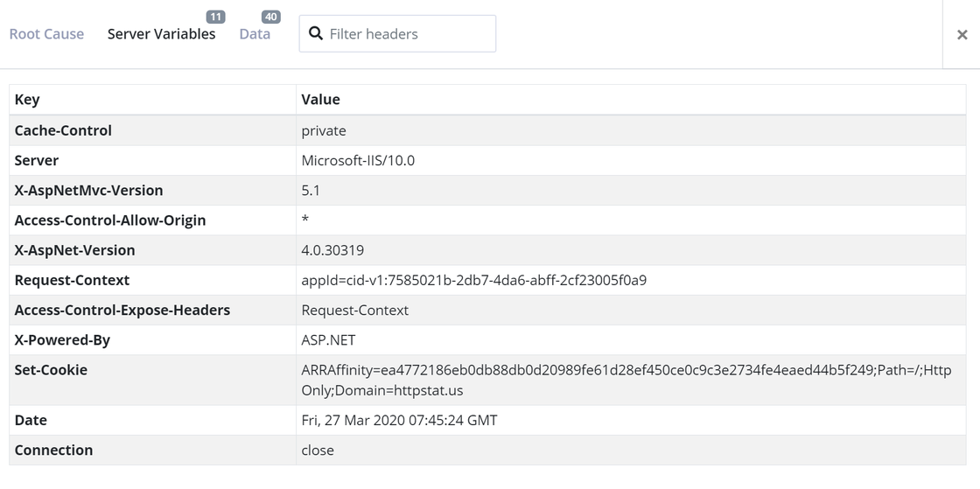The height and width of the screenshot is (489, 980).
Task: Select the Connection key cell
Action: coord(152,451)
